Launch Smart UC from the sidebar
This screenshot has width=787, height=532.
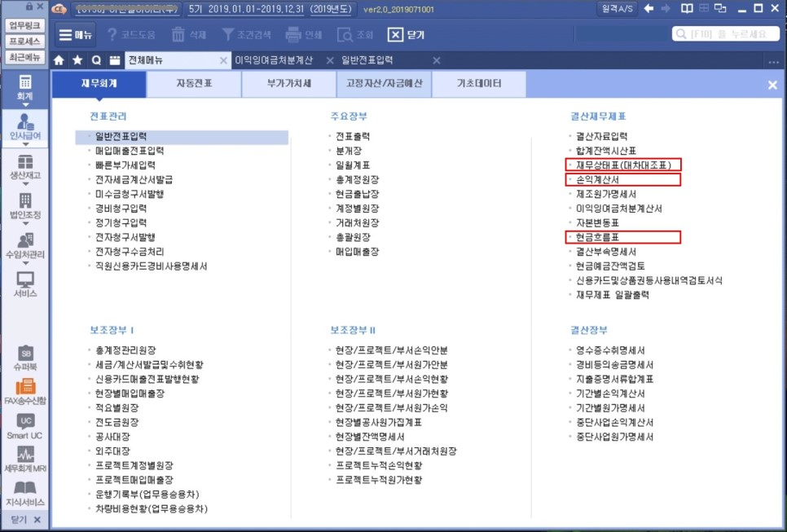[x=25, y=425]
